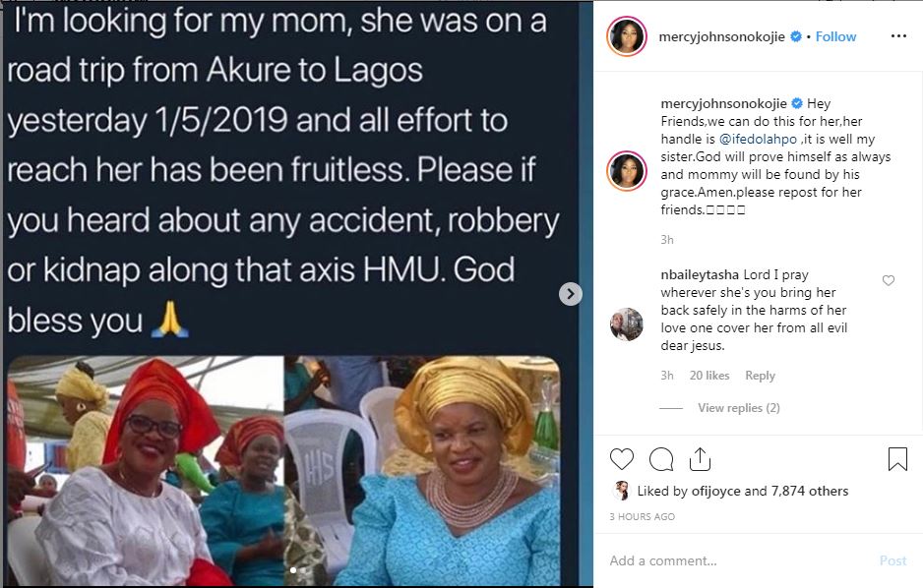The width and height of the screenshot is (923, 588).
Task: Open the three-dot more options menu
Action: pyautogui.click(x=897, y=36)
